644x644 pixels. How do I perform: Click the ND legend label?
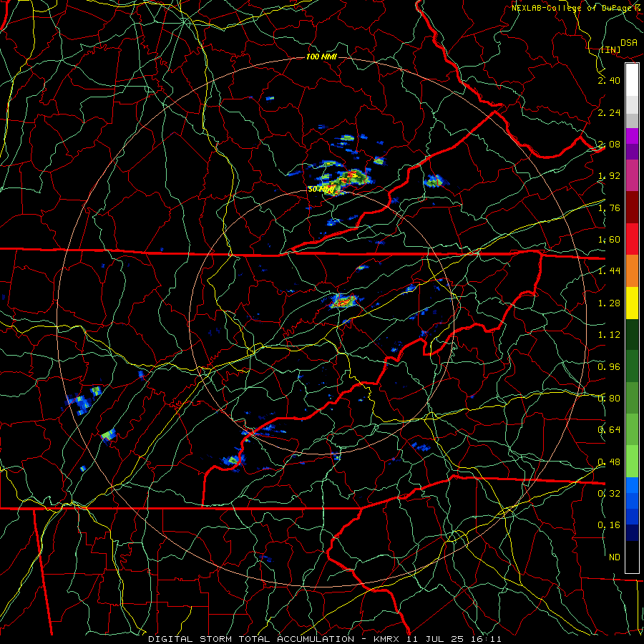point(615,557)
